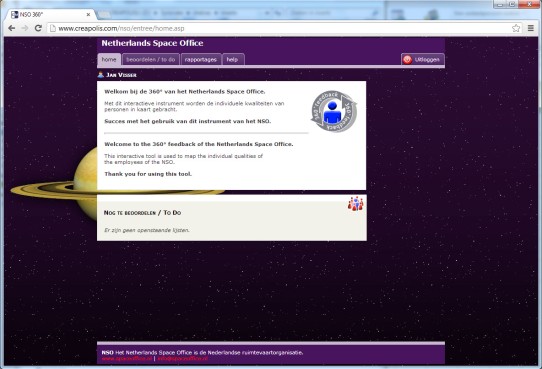Viewport: 542px width, 369px height.
Task: Click the Netherlands Space Office header title
Action: [152, 43]
